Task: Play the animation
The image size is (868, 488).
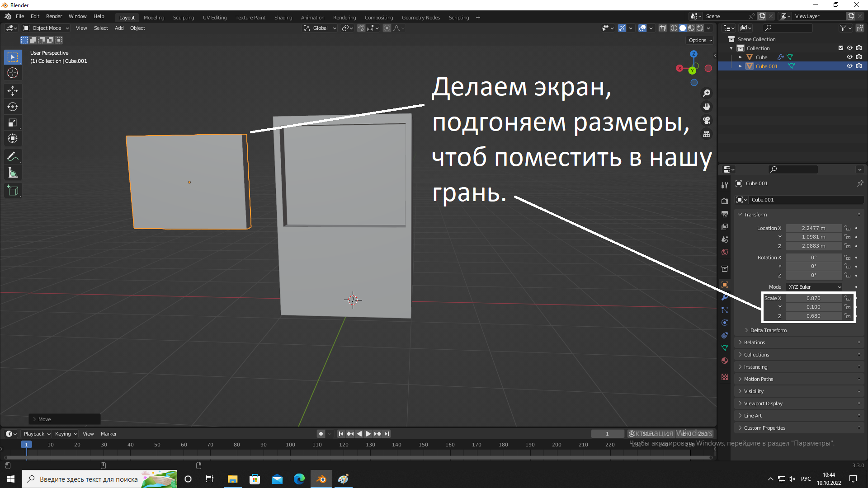Action: (x=368, y=434)
